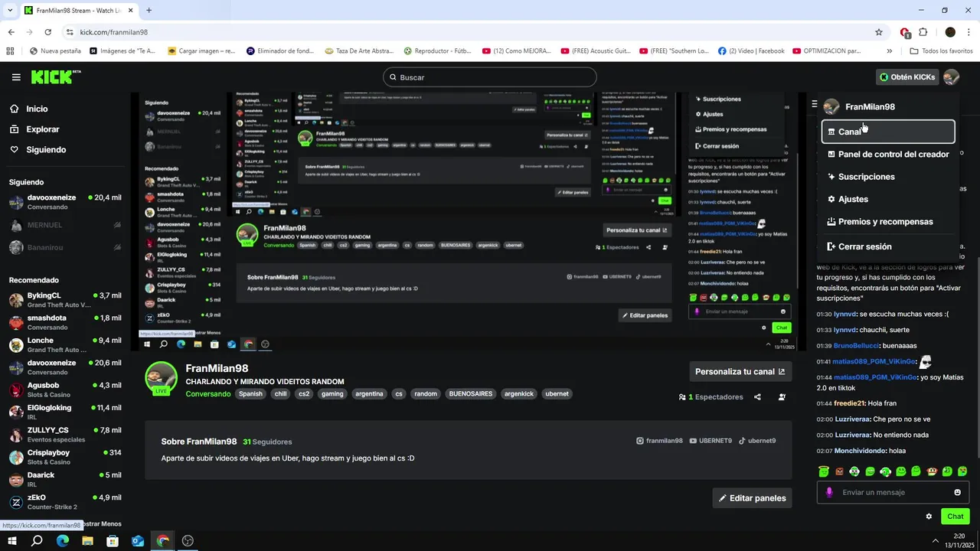
Task: Open the Kick hamburger sidebar menu
Action: [x=16, y=77]
